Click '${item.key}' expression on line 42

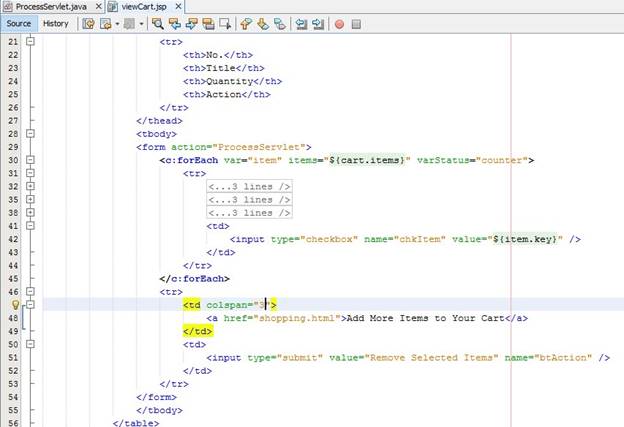(525, 239)
